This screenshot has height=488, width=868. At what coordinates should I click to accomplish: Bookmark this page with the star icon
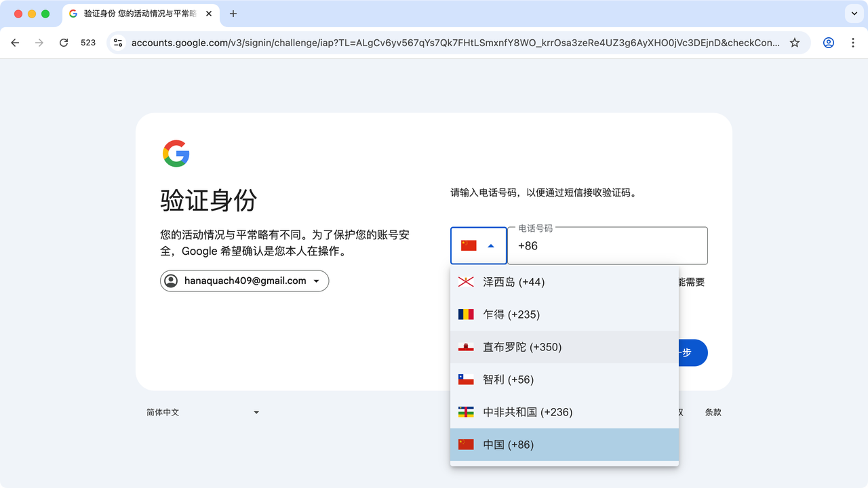[x=795, y=43]
